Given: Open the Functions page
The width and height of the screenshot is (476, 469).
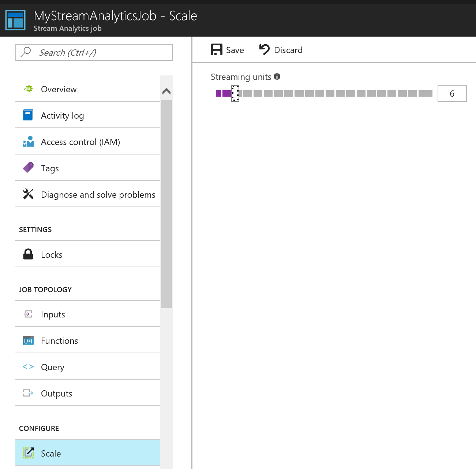Looking at the screenshot, I should coord(88,340).
